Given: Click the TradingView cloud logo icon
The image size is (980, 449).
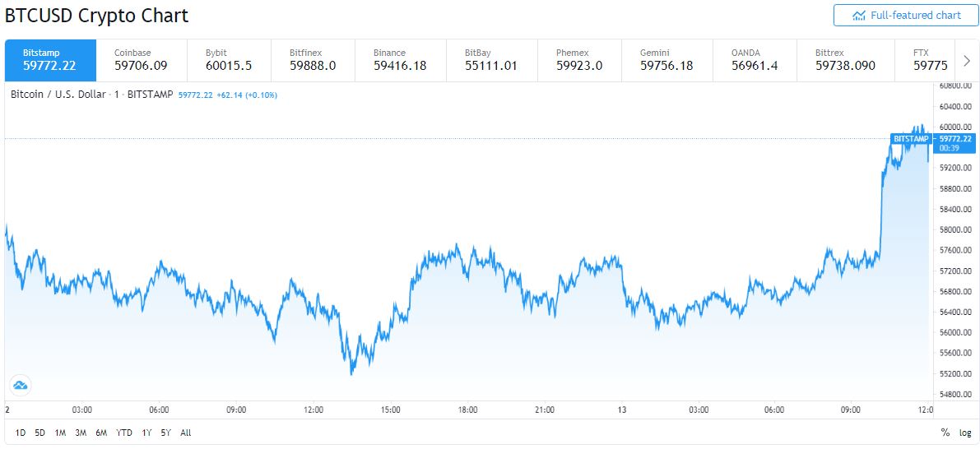Looking at the screenshot, I should tap(21, 384).
